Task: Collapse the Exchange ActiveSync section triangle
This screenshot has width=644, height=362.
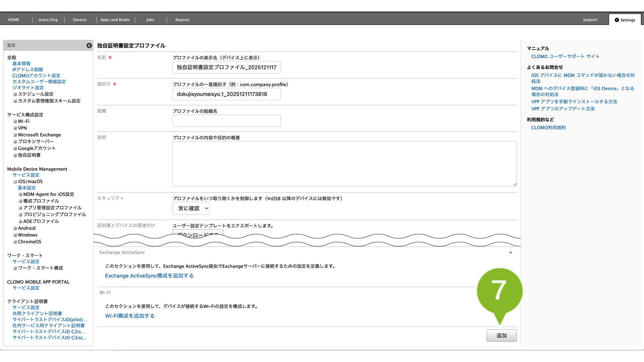Action: [510, 252]
